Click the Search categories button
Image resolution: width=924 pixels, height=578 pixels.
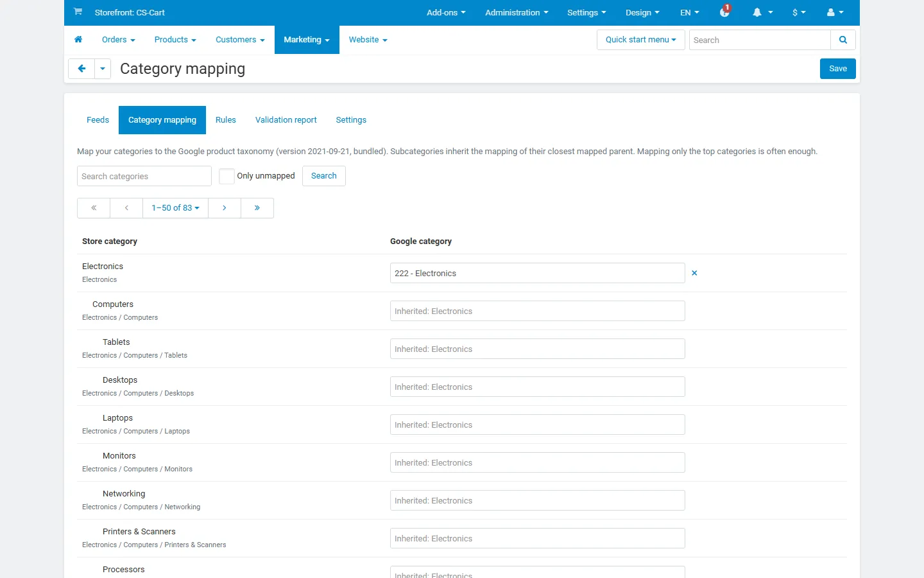click(324, 176)
